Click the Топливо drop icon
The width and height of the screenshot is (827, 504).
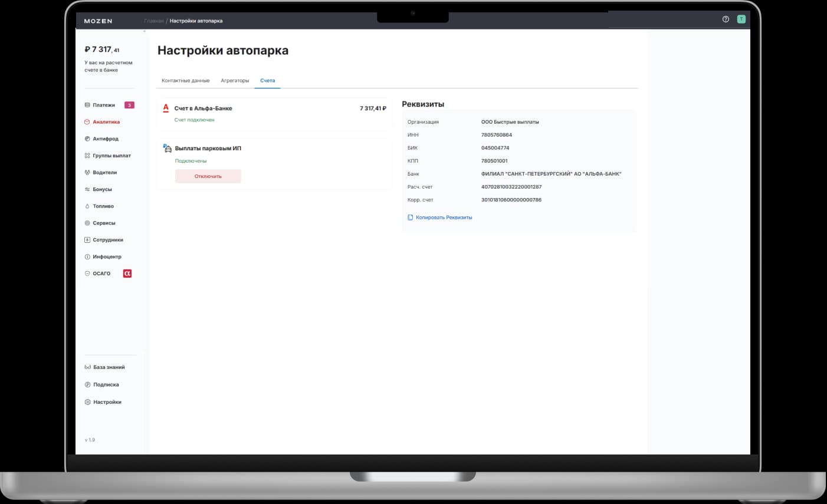87,206
